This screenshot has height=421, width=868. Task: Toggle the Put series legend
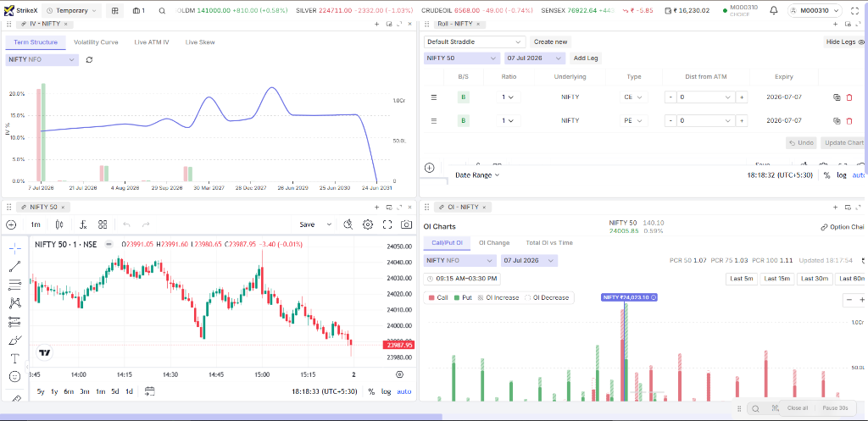point(463,297)
